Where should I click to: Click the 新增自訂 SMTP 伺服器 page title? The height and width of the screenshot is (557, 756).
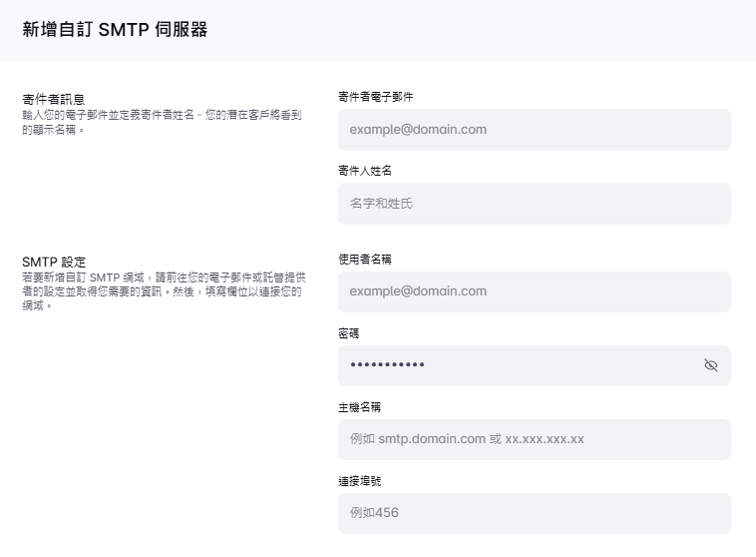115,29
